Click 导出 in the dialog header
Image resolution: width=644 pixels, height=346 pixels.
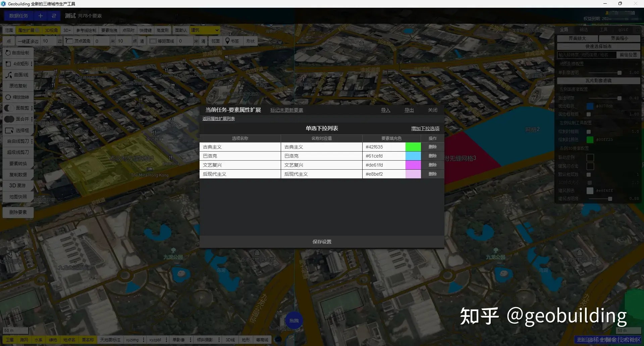pos(409,110)
